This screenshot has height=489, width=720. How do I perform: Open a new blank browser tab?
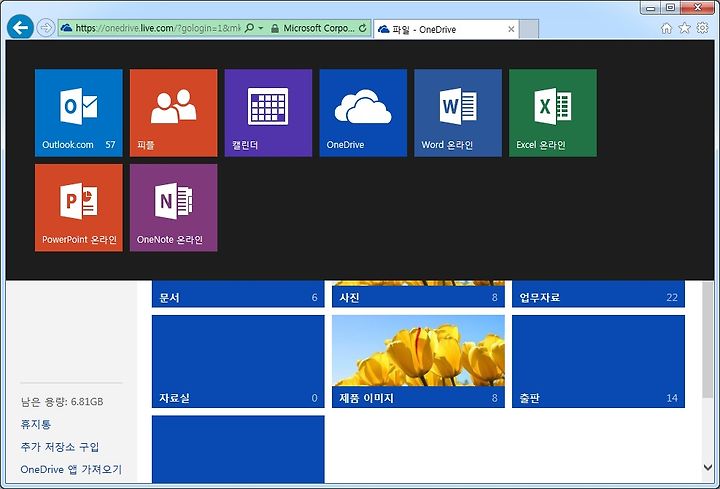pyautogui.click(x=529, y=29)
